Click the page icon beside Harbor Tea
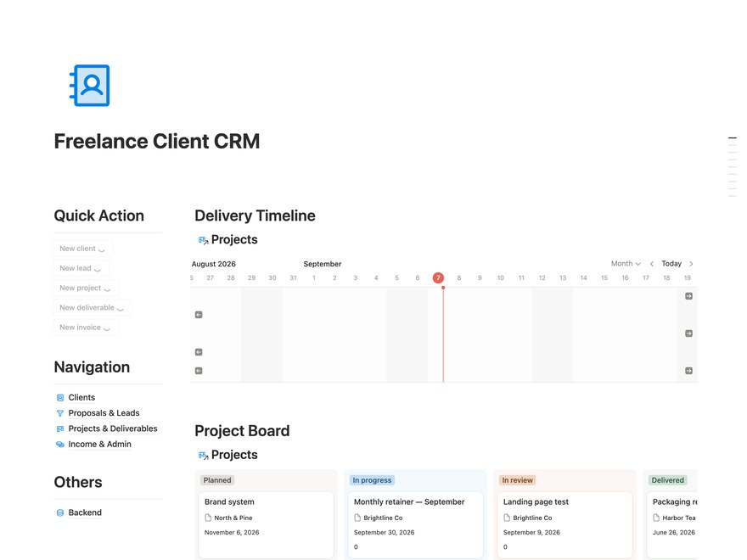Viewport: 747px width, 560px height. tap(656, 518)
